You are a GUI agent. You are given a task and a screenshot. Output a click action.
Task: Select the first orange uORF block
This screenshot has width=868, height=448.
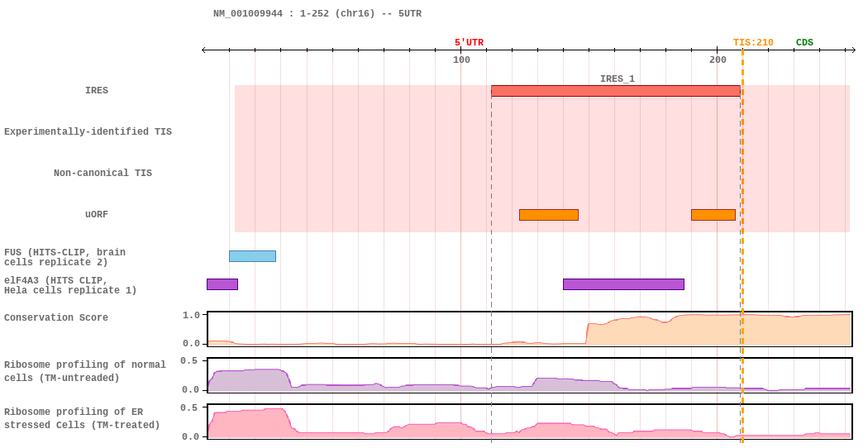pos(549,215)
